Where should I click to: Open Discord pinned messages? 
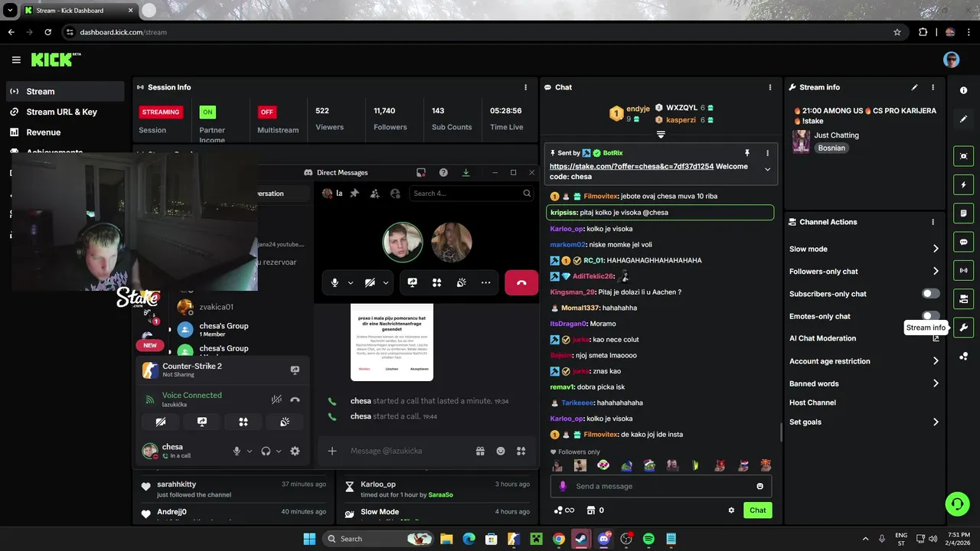coord(354,194)
